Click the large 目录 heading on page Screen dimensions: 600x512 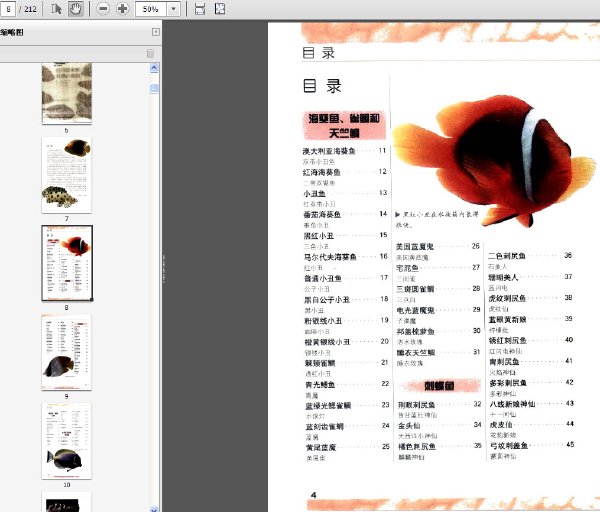tap(322, 86)
